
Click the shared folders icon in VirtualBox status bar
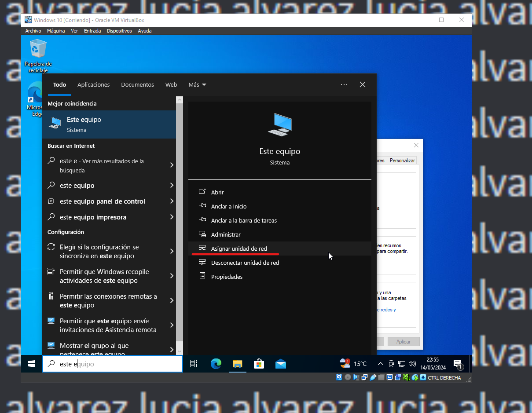(x=382, y=377)
